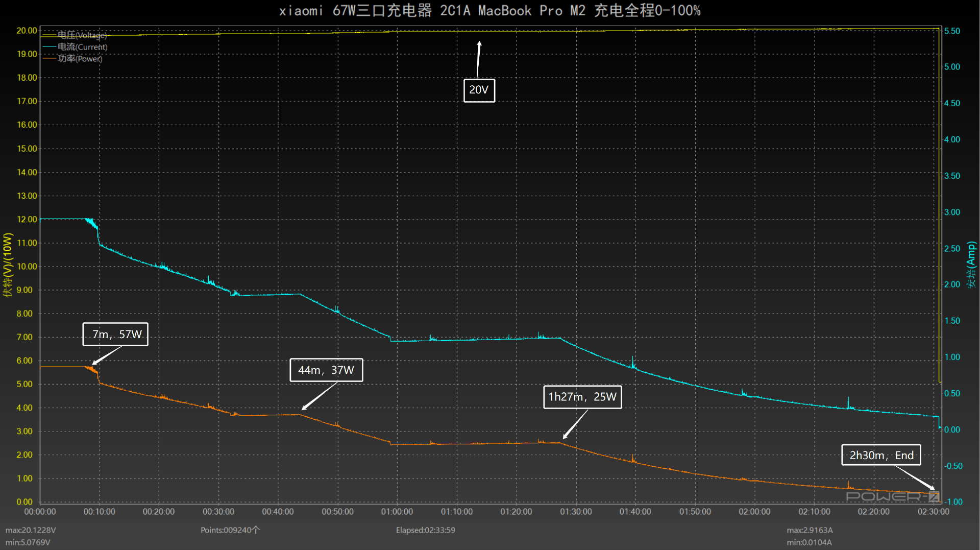The height and width of the screenshot is (550, 980).
Task: Click the 00:00:00 time axis label
Action: (x=40, y=512)
